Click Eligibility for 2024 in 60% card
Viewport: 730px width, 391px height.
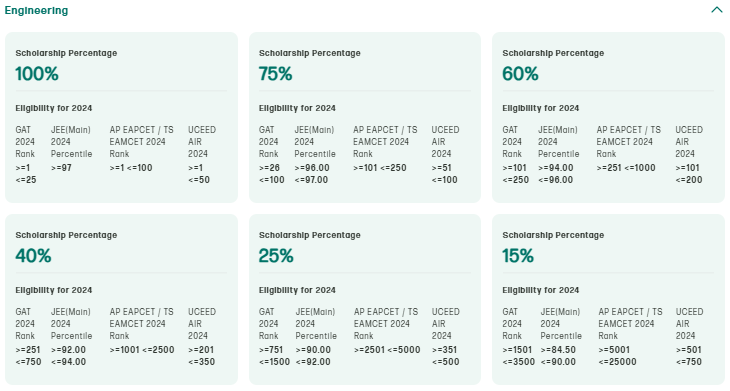[541, 108]
